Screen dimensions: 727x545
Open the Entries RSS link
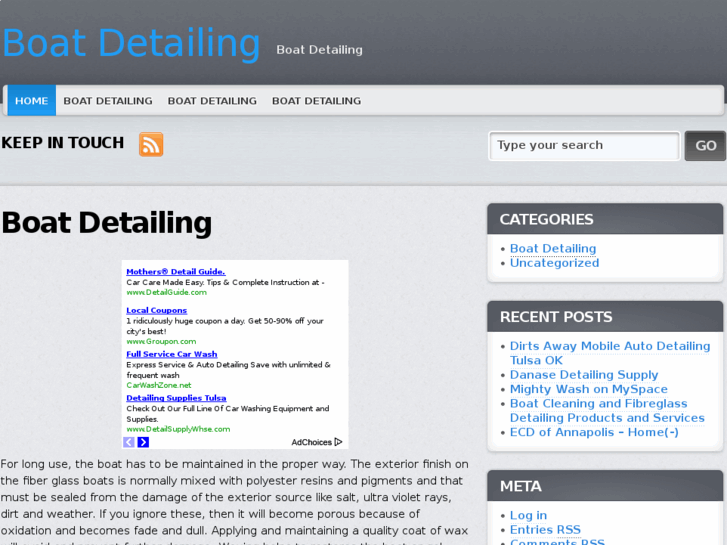(545, 530)
